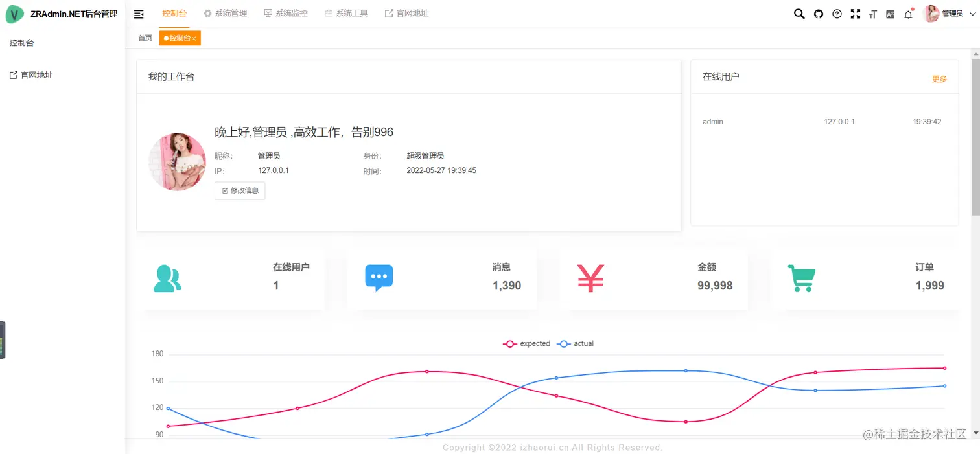This screenshot has width=980, height=454.
Task: Click the 订单 value 1,999
Action: (930, 286)
